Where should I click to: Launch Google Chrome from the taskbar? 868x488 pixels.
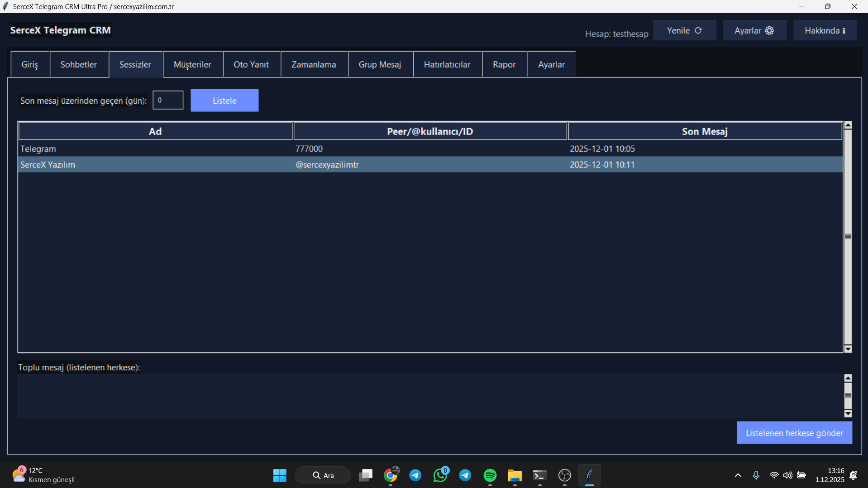[391, 475]
